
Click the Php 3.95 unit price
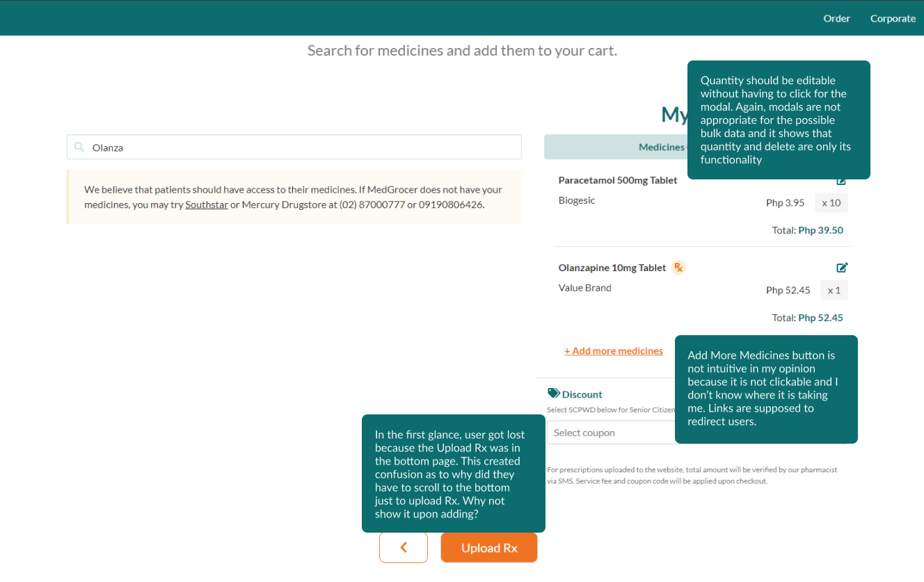tap(786, 203)
